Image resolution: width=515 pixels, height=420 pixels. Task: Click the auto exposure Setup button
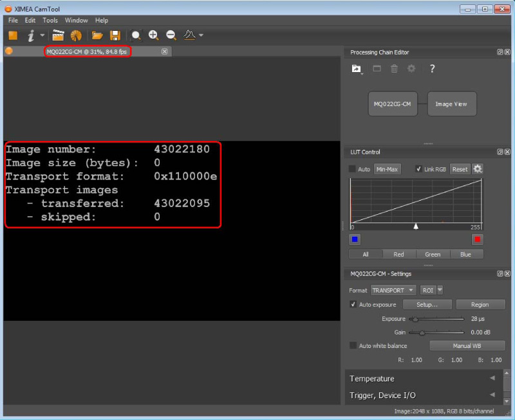click(427, 304)
